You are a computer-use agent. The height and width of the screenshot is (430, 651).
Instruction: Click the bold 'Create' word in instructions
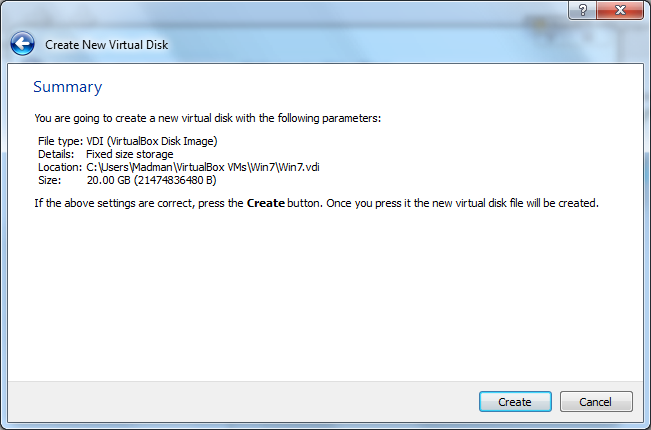pyautogui.click(x=266, y=203)
